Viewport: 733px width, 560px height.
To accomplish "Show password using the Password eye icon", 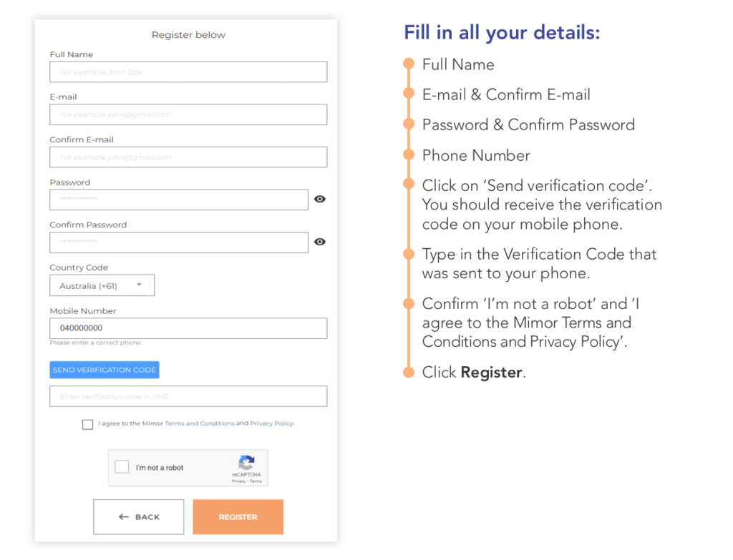I will coord(320,199).
